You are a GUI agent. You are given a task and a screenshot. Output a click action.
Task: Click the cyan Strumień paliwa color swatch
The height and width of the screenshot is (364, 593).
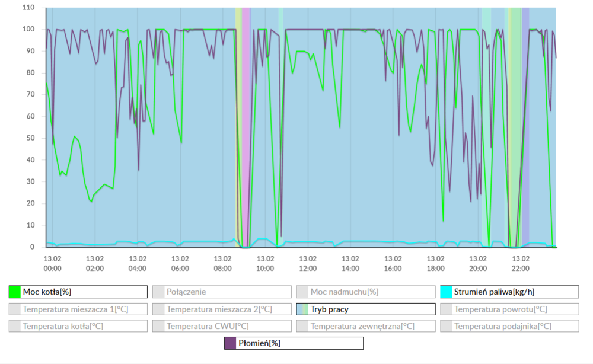point(447,292)
